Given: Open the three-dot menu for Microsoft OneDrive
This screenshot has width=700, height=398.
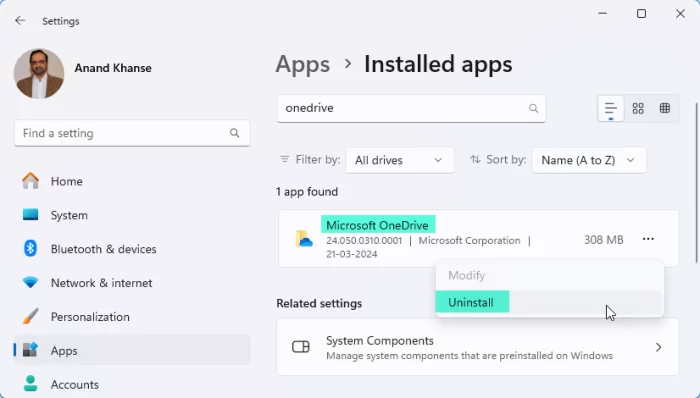Looking at the screenshot, I should point(648,240).
